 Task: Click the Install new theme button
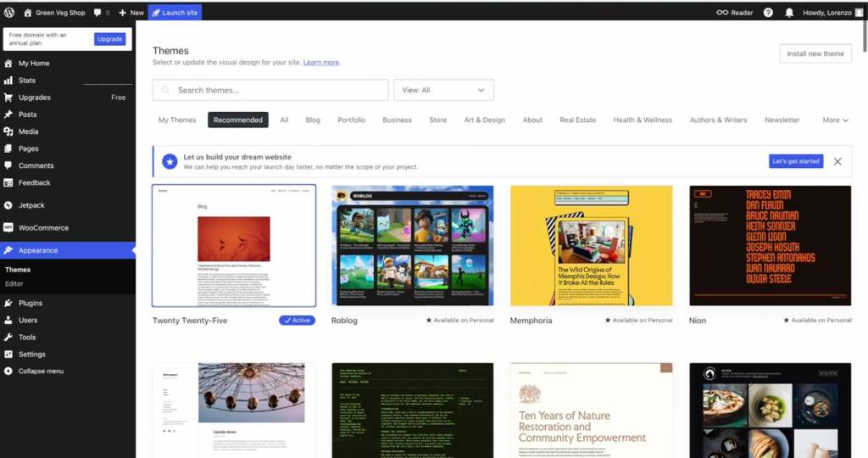pos(815,53)
